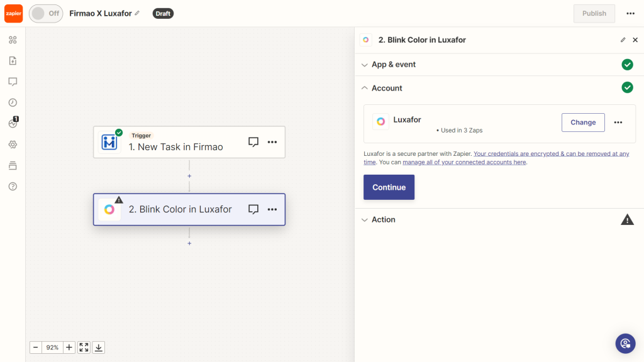Open notes on the Blink Color in Luxafor step
Viewport: 644px width, 362px height.
(253, 209)
